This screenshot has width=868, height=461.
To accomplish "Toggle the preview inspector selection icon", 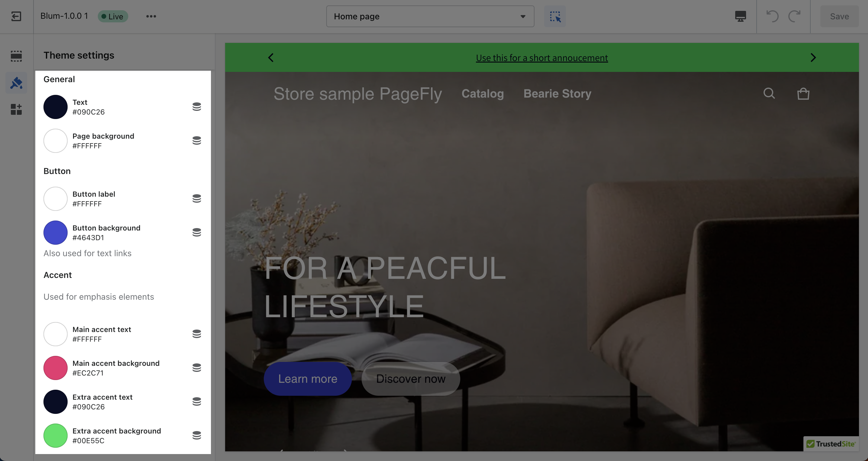I will 555,16.
